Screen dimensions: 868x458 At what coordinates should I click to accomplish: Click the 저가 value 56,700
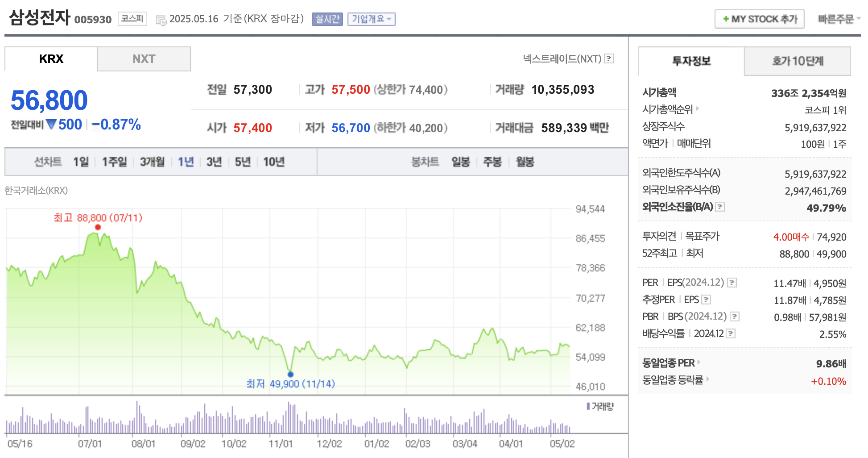coord(351,128)
